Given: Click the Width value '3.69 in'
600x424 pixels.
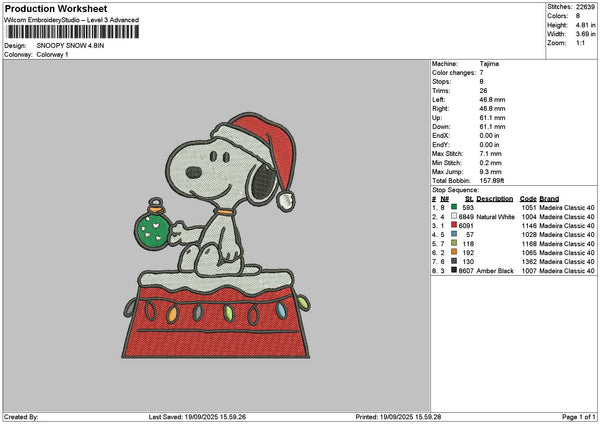Looking at the screenshot, I should click(x=585, y=34).
